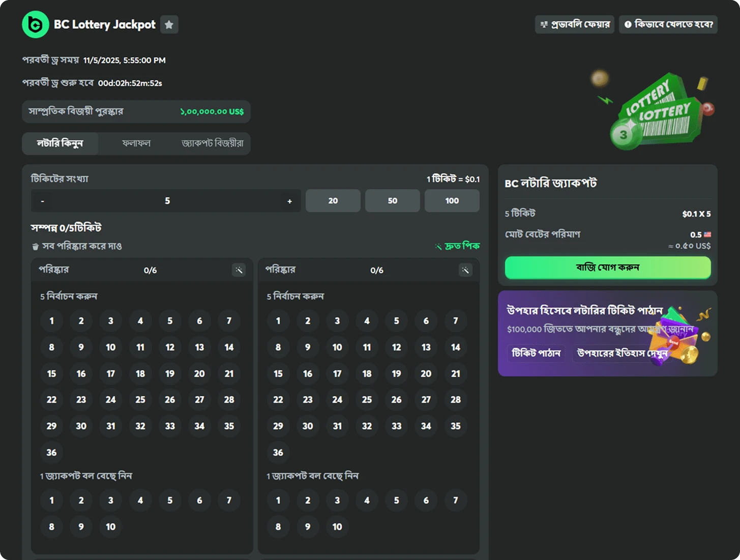Set ticket count to 50

point(392,201)
